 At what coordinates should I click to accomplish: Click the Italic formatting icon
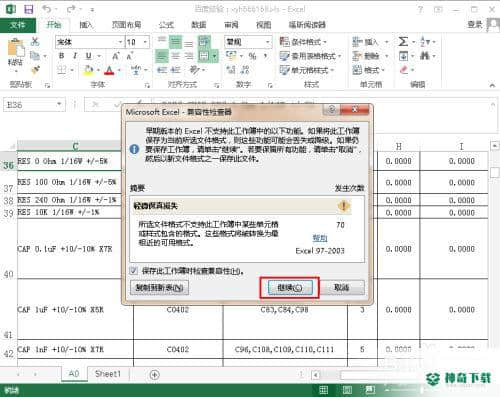point(75,56)
